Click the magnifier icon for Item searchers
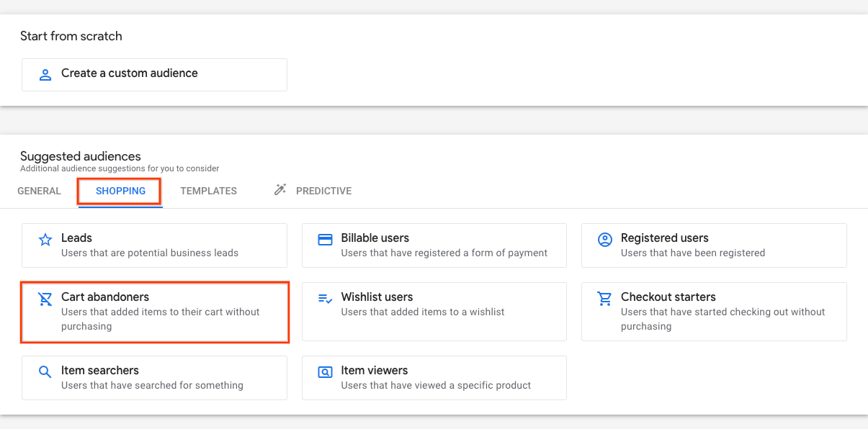868x429 pixels. point(45,372)
